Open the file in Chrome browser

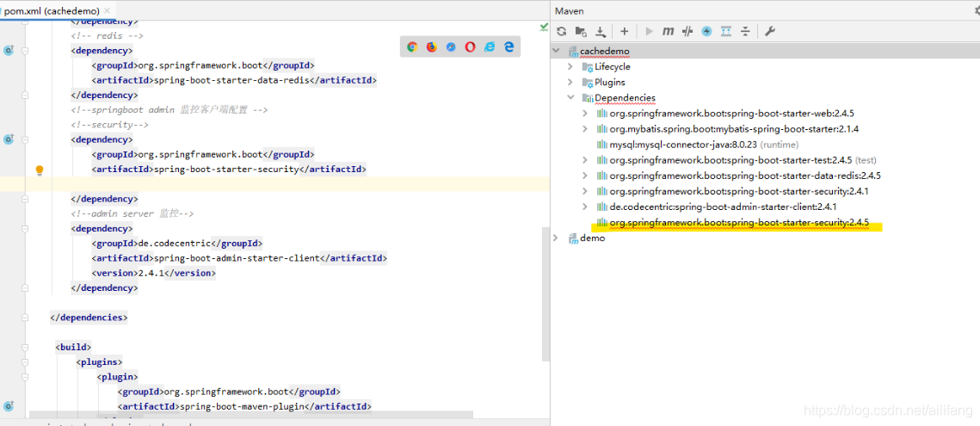click(412, 46)
